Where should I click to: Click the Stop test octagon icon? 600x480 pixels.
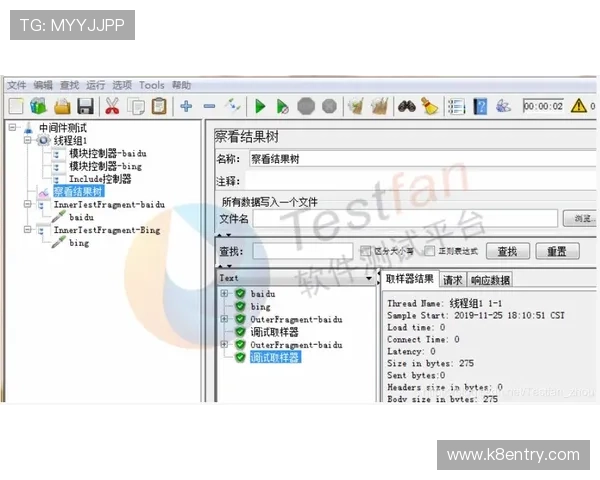(x=306, y=106)
